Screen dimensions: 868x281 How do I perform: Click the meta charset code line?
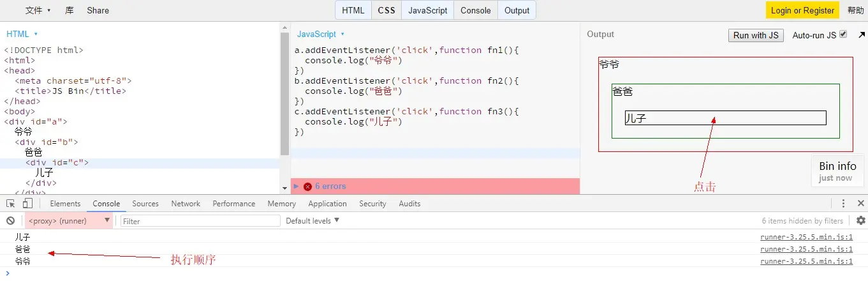(x=73, y=81)
